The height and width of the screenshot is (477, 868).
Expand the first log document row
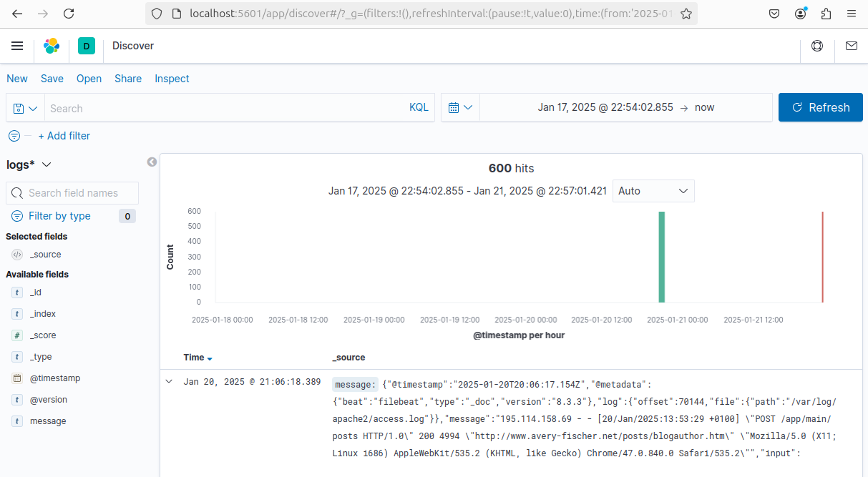coord(169,382)
